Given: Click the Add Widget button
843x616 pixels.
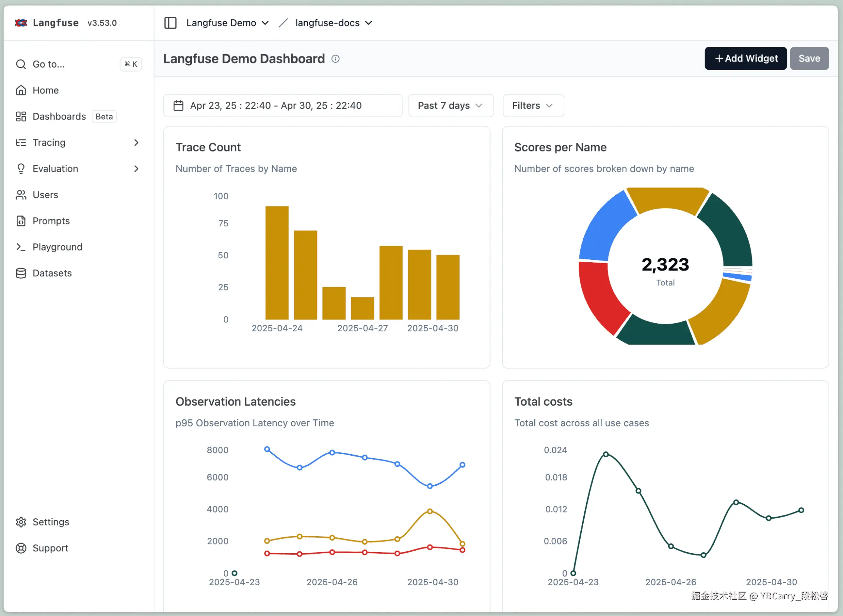Looking at the screenshot, I should click(745, 59).
